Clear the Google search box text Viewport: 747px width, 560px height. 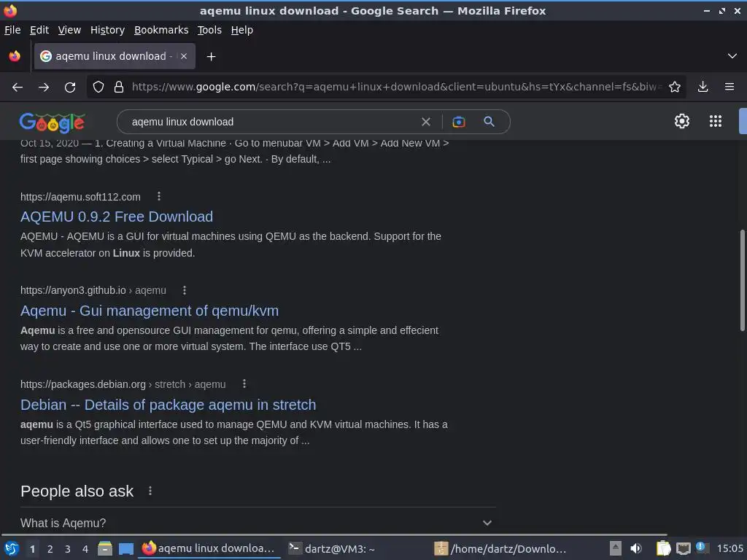426,122
